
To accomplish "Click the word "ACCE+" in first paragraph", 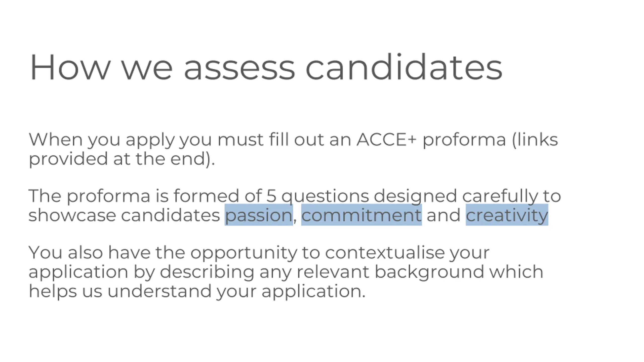I will point(387,140).
